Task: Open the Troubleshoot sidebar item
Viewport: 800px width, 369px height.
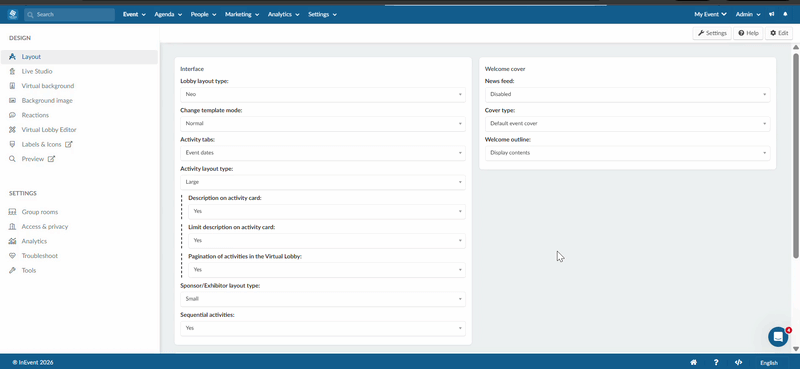Action: tap(39, 256)
